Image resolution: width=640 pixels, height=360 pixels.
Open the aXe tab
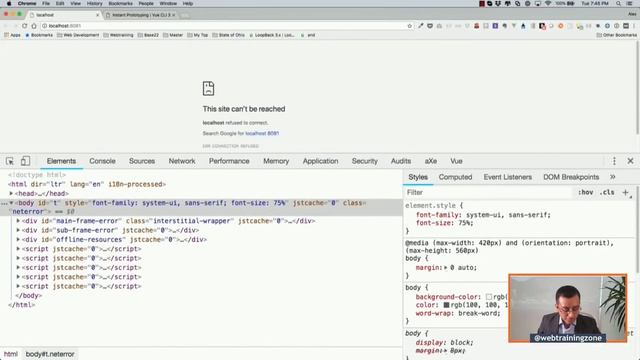pos(431,161)
